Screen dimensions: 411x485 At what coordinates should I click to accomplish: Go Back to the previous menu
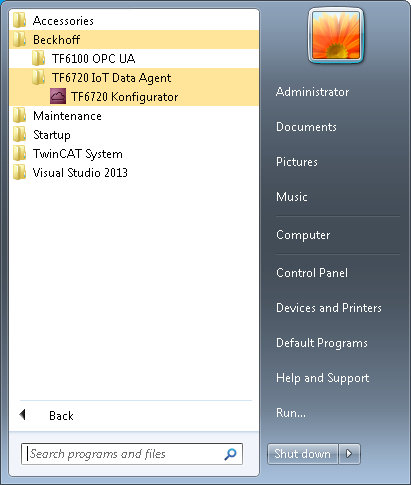61,416
